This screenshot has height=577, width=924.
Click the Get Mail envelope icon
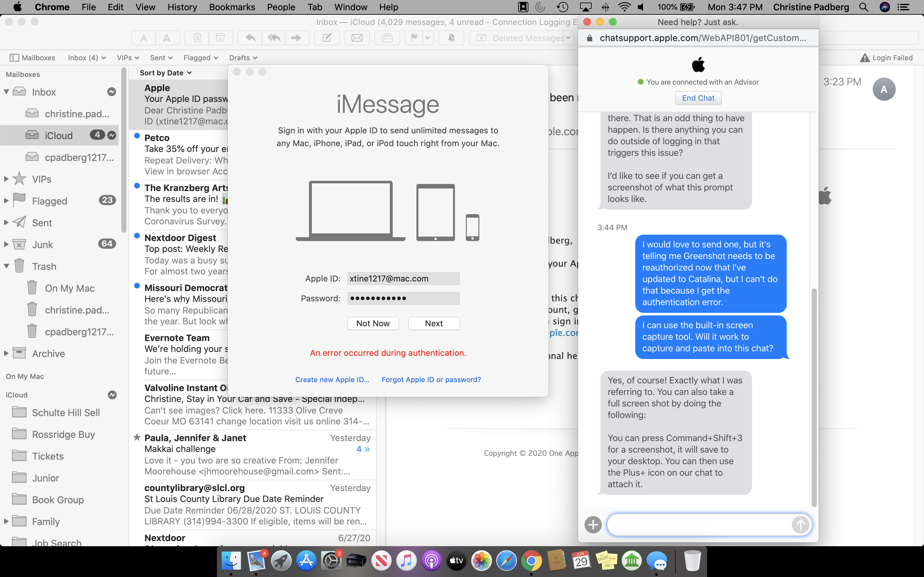pos(357,38)
